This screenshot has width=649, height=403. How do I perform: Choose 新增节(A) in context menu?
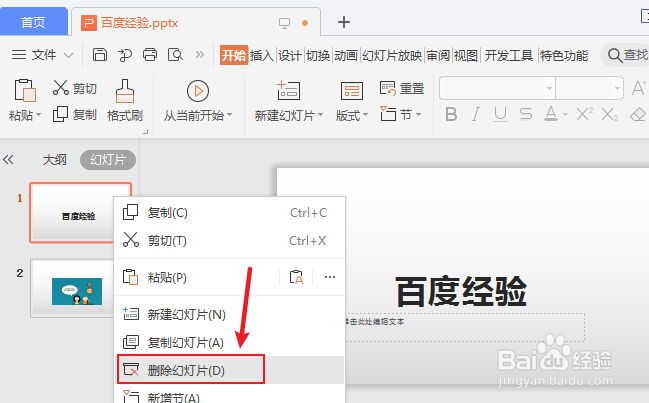[x=229, y=396]
